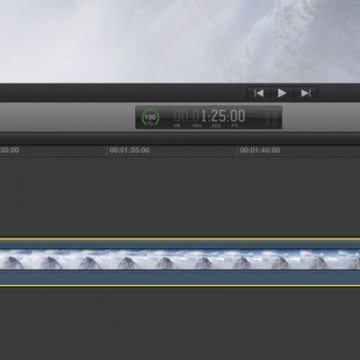Click the ruler near the 30:00 label
Viewport: 360px width, 360px height.
coord(9,150)
